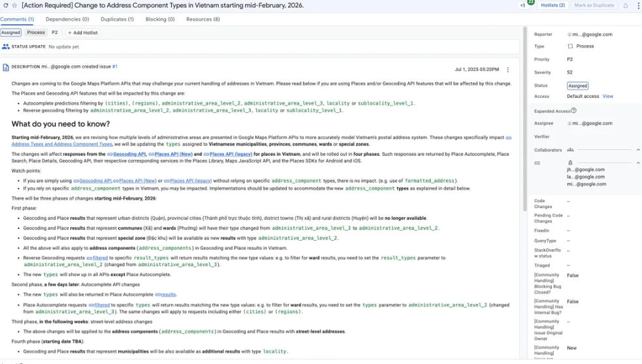Select the Resources (8) tab
Viewport: 642px width, 364px height.
202,20
